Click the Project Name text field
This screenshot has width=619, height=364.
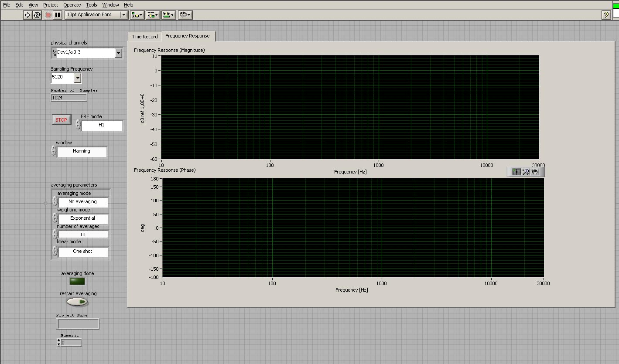(x=78, y=324)
